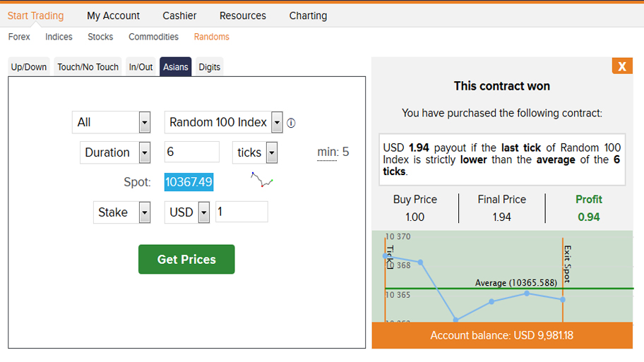Select the Commodities market
Image resolution: width=644 pixels, height=362 pixels.
(x=154, y=37)
